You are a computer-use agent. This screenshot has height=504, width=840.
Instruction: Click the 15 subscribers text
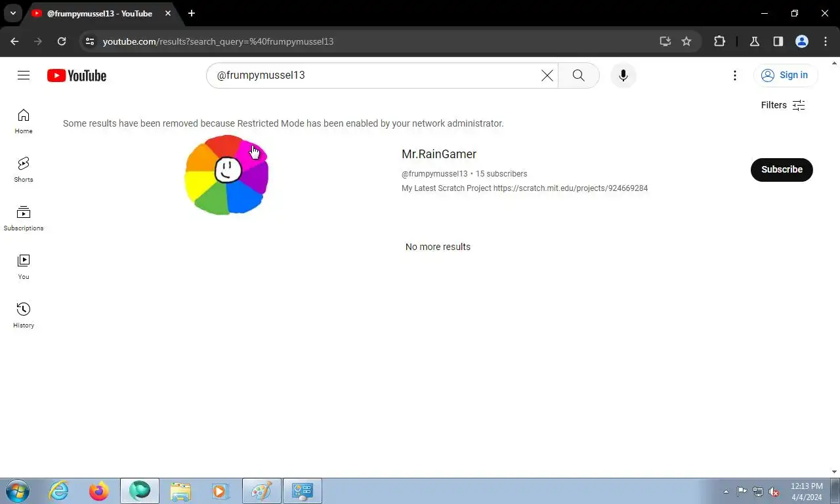tap(501, 174)
